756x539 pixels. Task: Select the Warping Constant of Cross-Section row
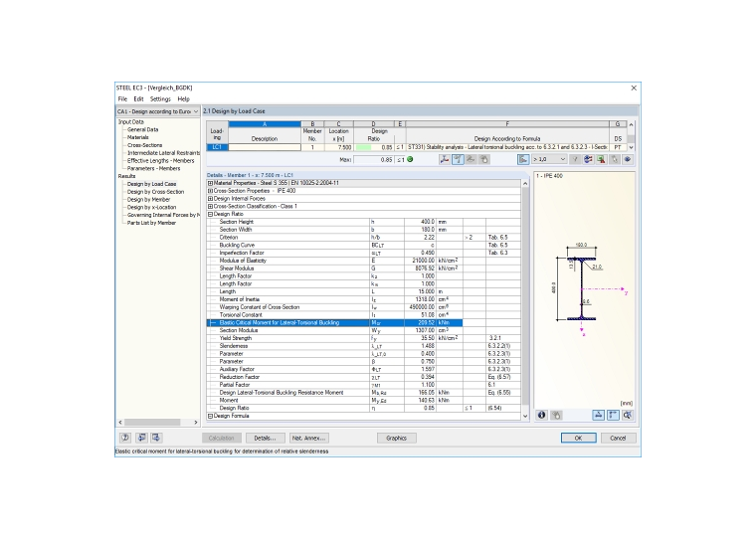click(363, 307)
